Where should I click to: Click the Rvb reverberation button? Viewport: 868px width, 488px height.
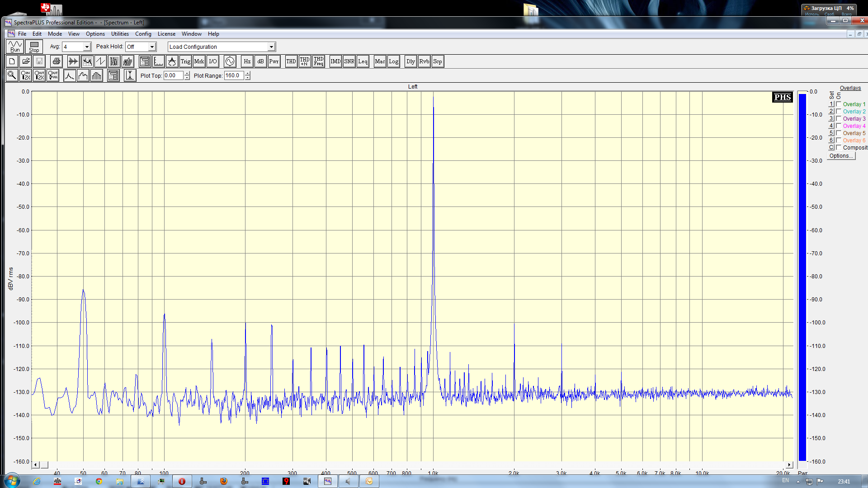(424, 61)
